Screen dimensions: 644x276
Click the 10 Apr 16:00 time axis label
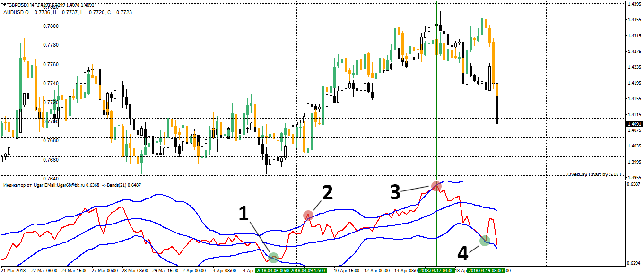(x=347, y=271)
